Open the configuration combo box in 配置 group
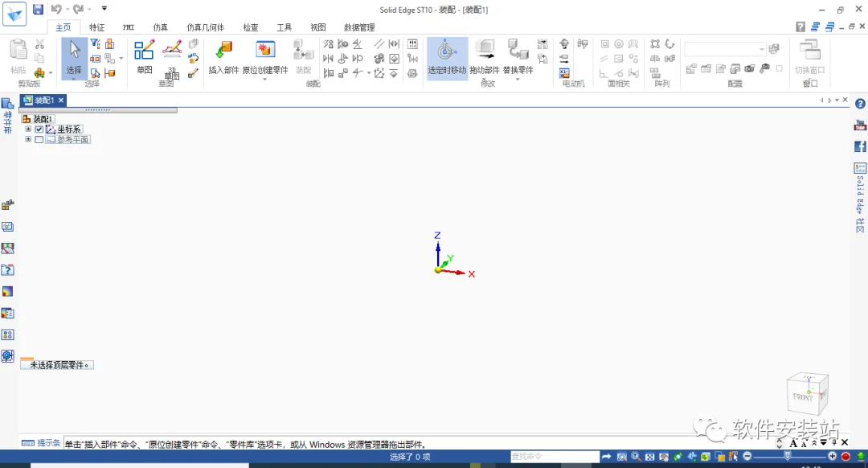The image size is (868, 468). click(x=725, y=49)
